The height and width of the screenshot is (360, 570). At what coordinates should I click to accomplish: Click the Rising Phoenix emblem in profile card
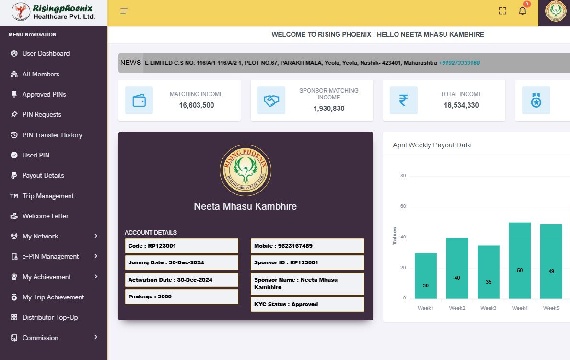(245, 170)
